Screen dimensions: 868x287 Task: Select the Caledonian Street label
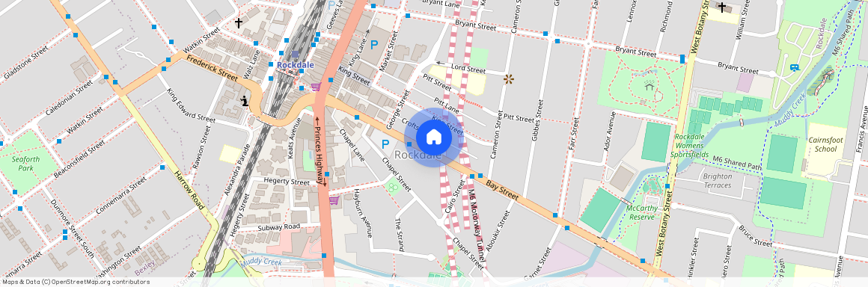pos(69,97)
